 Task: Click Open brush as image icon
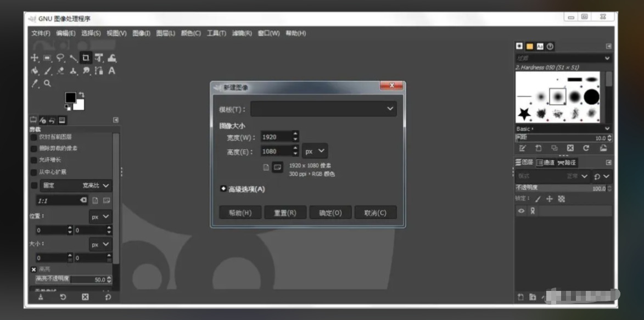(603, 148)
